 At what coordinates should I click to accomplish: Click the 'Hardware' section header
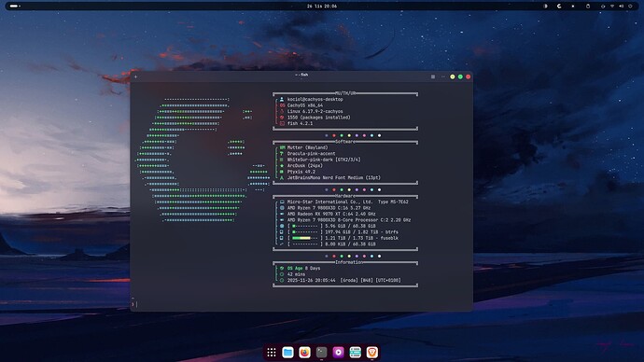(345, 196)
